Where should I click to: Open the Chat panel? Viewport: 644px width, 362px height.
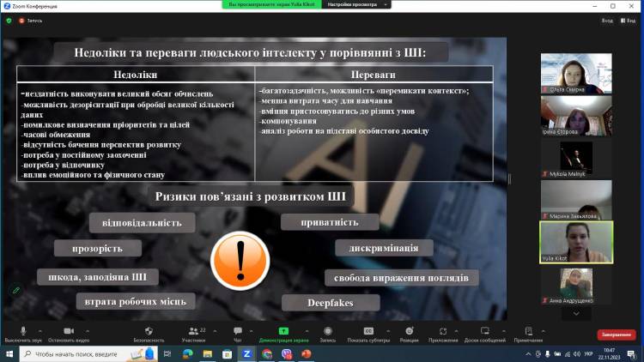[238, 331]
